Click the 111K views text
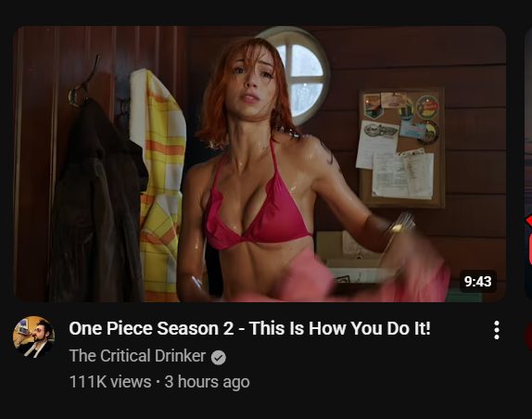Viewport: 532px width, 419px height. [x=110, y=382]
